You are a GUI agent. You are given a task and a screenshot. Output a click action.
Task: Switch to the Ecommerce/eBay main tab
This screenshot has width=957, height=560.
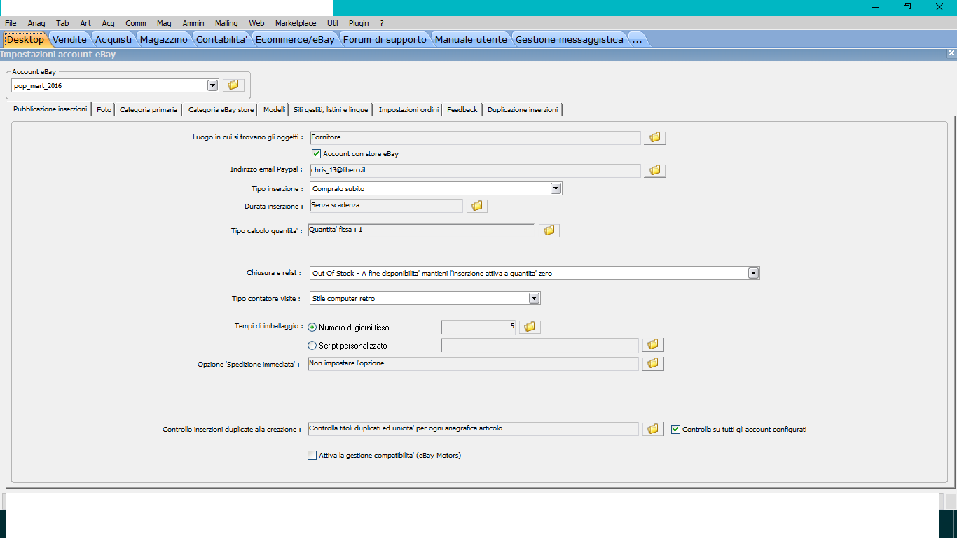point(295,40)
